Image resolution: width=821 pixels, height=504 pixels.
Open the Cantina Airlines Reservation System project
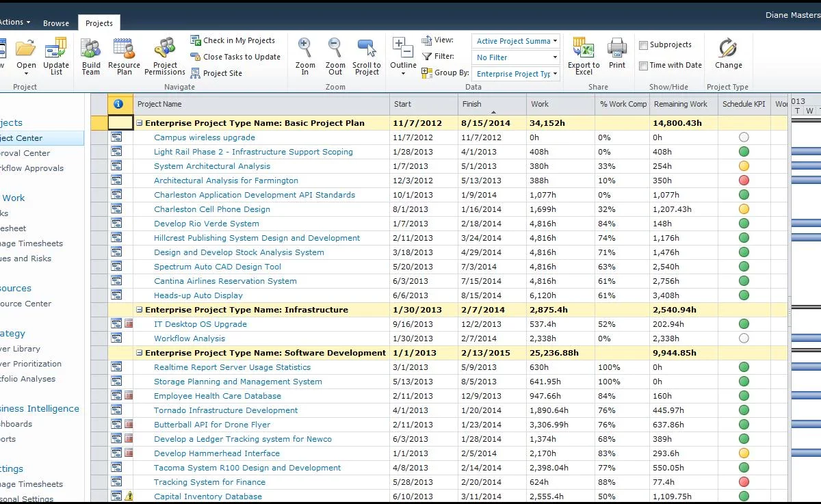coord(225,281)
